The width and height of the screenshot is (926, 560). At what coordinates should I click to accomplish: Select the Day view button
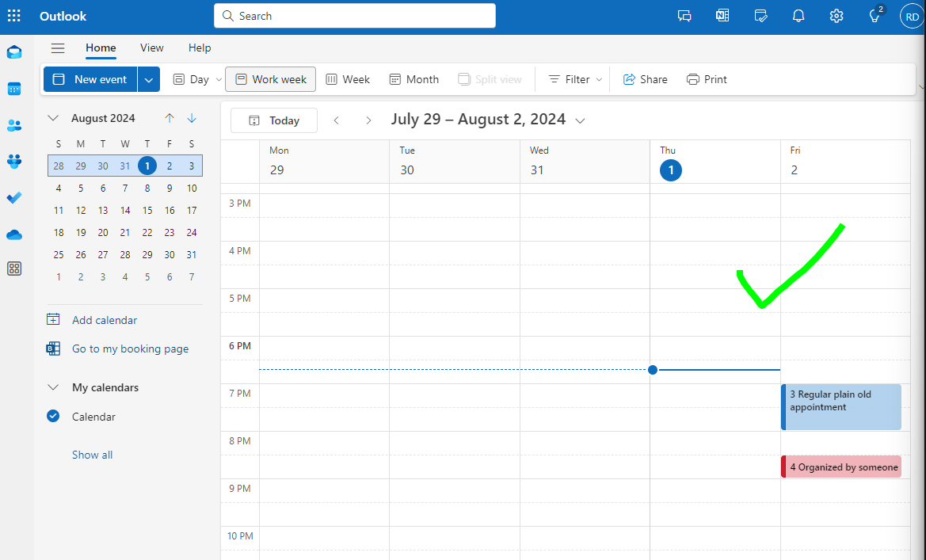pyautogui.click(x=191, y=79)
